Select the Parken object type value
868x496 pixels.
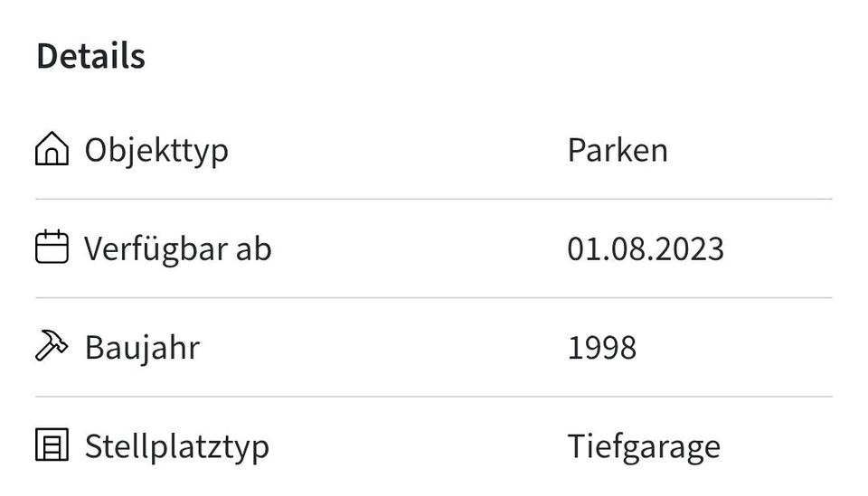point(618,150)
